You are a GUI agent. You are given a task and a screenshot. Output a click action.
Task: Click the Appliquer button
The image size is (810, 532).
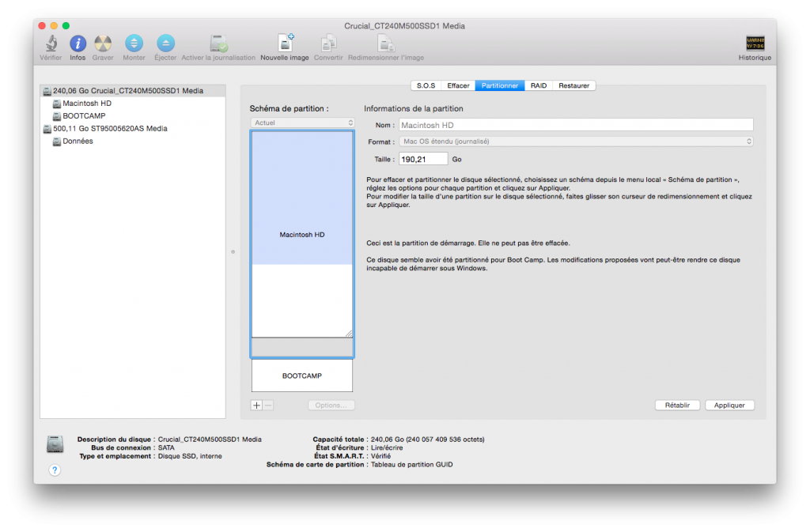tap(729, 405)
